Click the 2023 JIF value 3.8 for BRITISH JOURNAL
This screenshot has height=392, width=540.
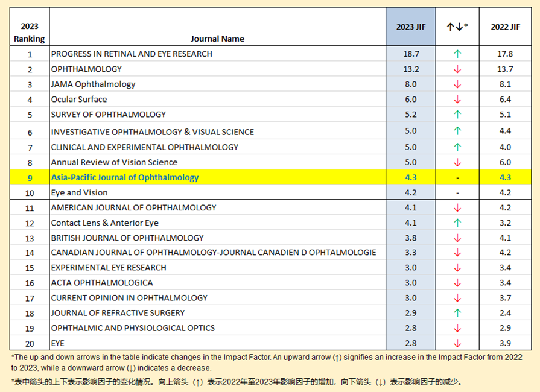[411, 238]
